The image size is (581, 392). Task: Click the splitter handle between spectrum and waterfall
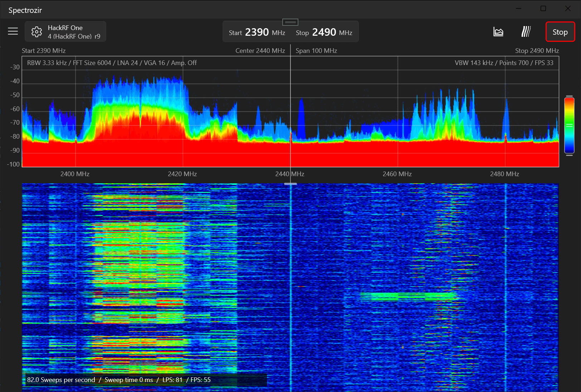pos(290,184)
